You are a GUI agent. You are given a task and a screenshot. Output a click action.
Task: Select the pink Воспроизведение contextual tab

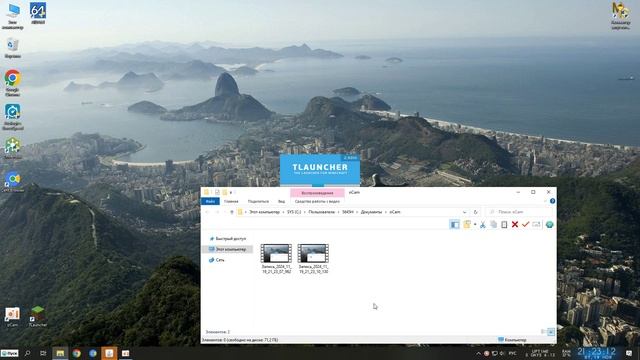[317, 193]
